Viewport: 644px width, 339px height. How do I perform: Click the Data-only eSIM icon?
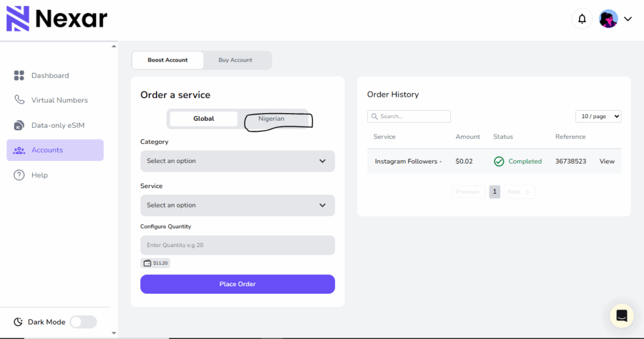click(x=19, y=125)
